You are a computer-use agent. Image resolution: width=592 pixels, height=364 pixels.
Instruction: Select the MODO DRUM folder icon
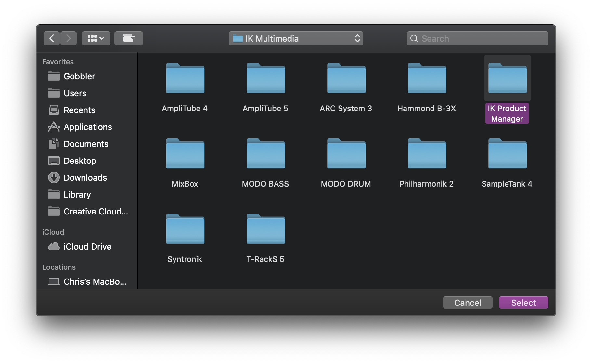(x=346, y=153)
